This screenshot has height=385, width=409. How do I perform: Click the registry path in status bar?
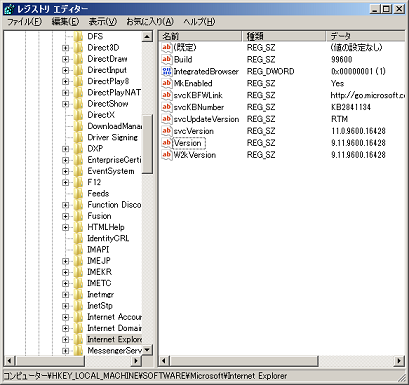tap(145, 376)
